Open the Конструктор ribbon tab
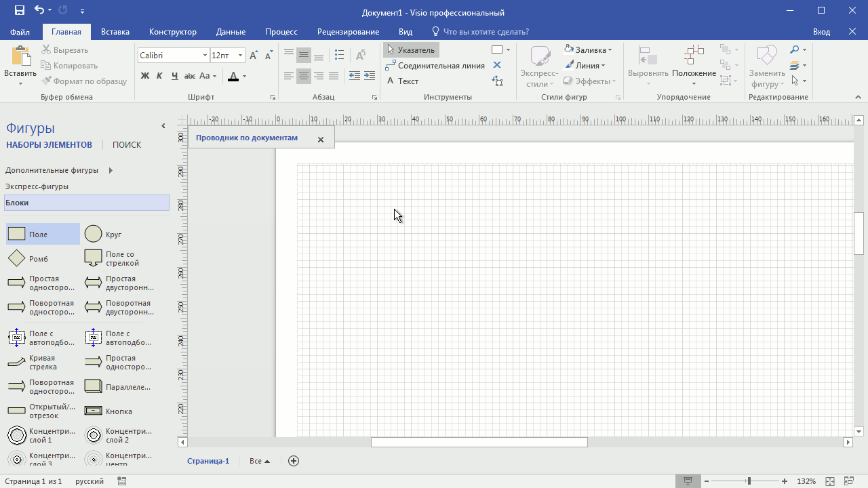The width and height of the screenshot is (868, 488). (x=171, y=32)
